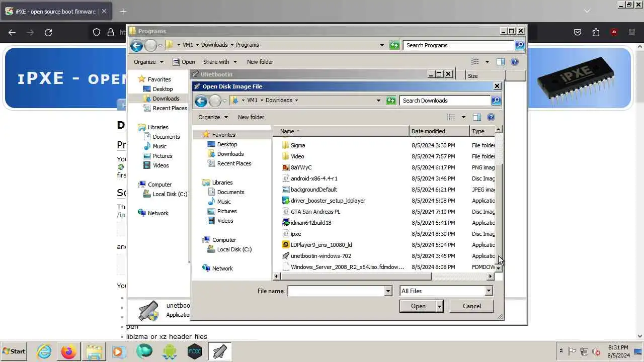
Task: Click the Open button in the dialog
Action: point(418,306)
